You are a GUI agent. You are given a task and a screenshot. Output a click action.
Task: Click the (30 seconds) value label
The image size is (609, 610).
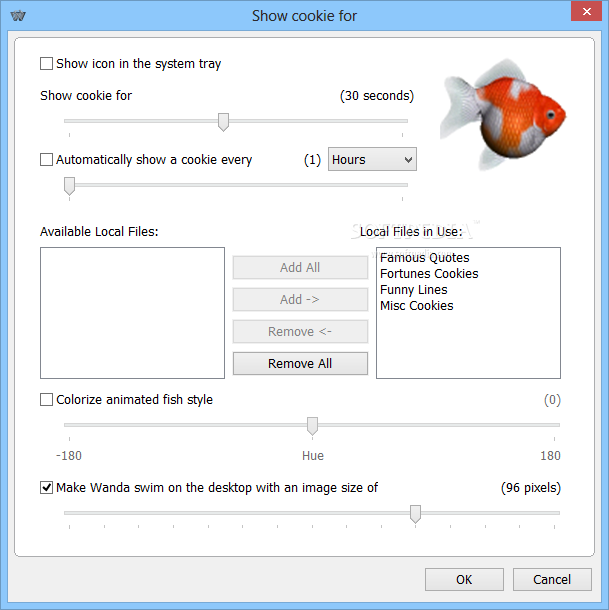coord(377,96)
